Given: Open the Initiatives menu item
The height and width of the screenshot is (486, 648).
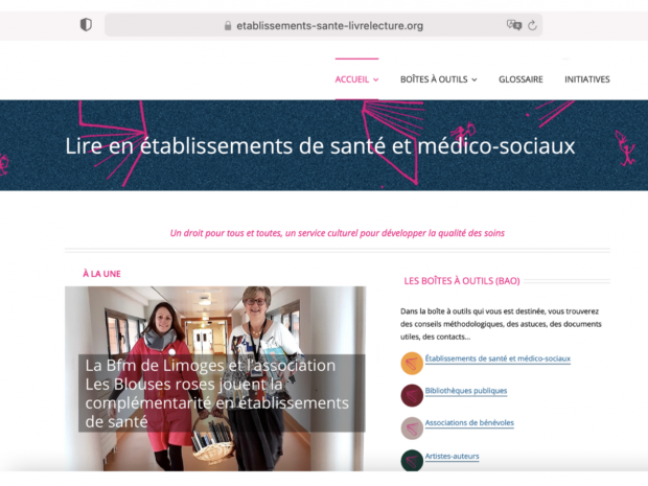Looking at the screenshot, I should click(x=587, y=79).
